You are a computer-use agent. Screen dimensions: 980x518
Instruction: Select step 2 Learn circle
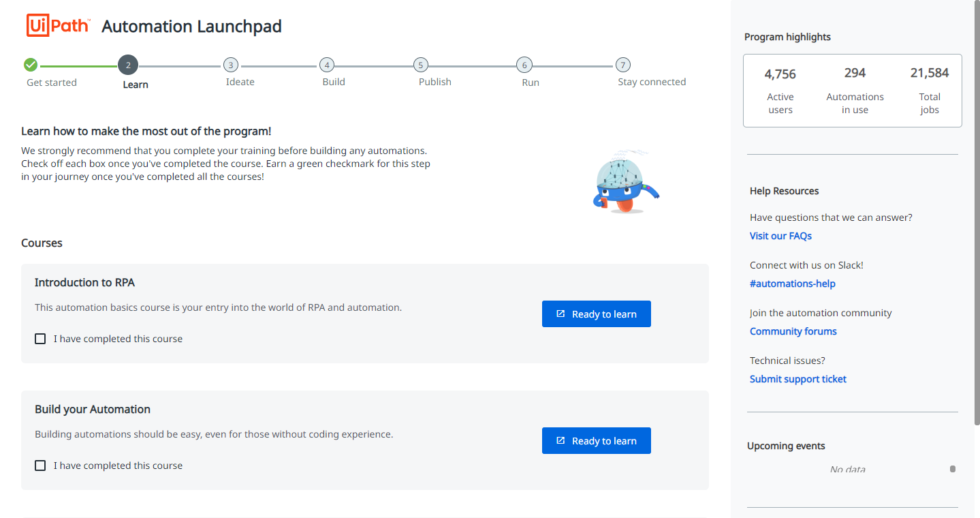pos(128,65)
